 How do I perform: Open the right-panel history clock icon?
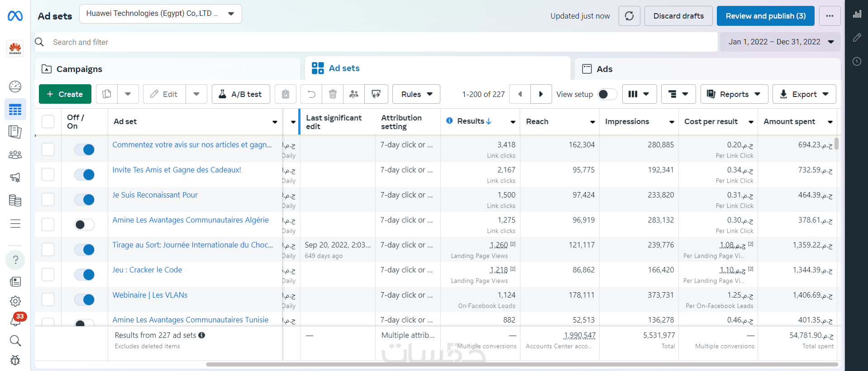click(x=857, y=61)
